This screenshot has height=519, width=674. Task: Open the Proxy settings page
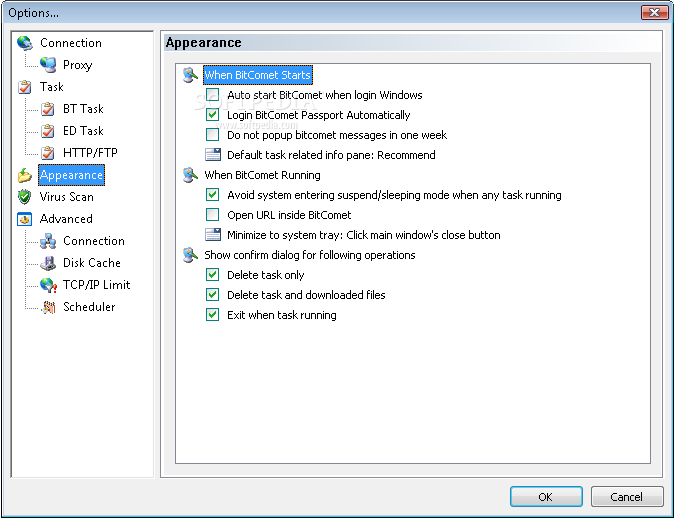click(77, 65)
